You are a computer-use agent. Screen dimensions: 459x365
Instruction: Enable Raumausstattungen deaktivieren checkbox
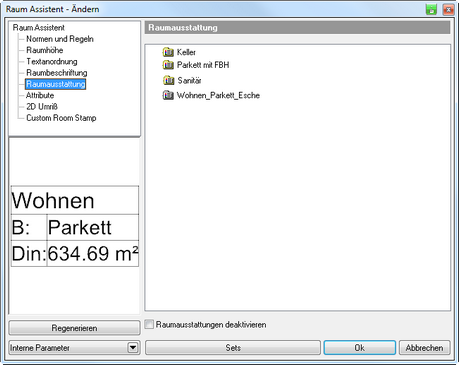pos(149,324)
